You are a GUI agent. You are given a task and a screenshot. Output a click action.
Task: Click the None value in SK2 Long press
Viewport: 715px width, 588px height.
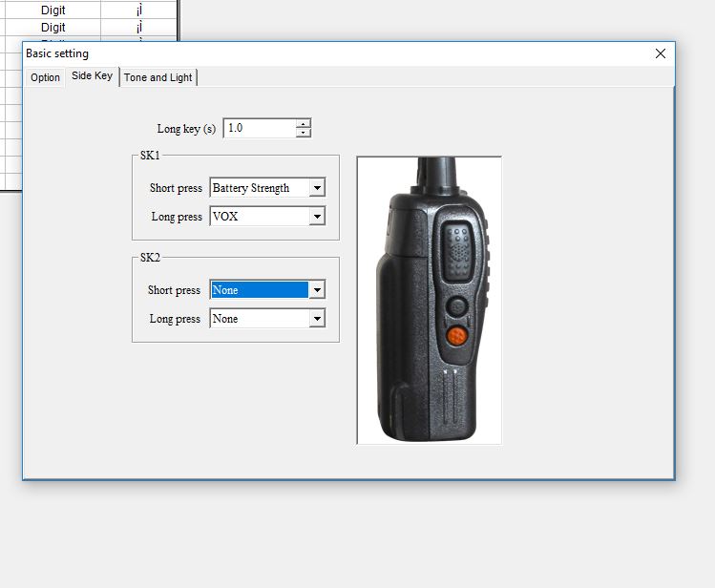(260, 318)
